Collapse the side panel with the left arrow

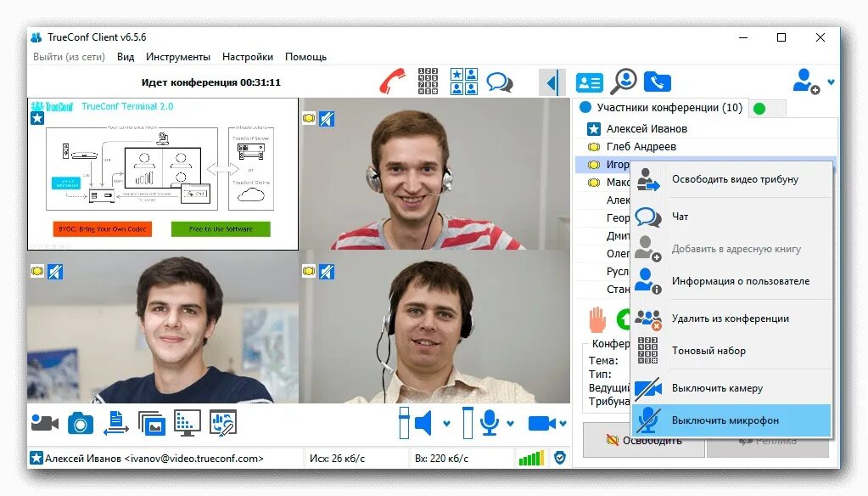tap(552, 83)
